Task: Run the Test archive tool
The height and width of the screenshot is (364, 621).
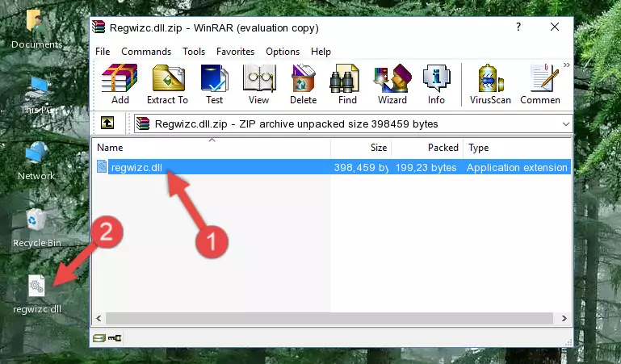Action: point(214,84)
